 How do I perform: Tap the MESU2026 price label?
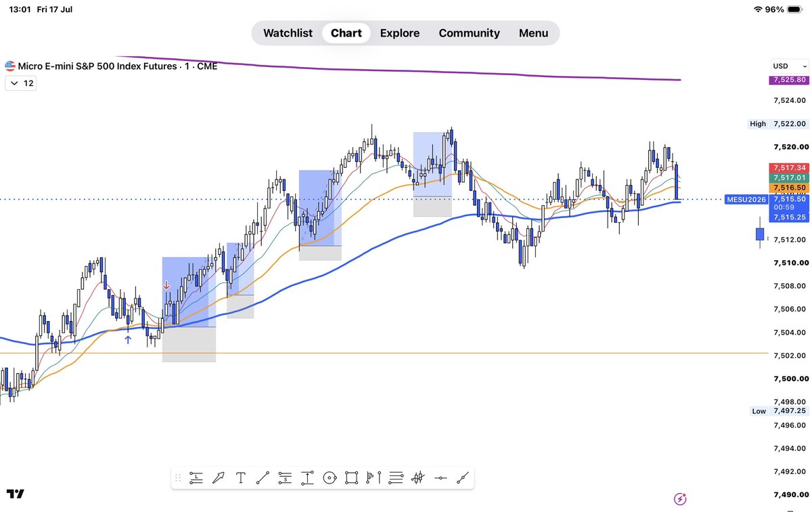[746, 199]
